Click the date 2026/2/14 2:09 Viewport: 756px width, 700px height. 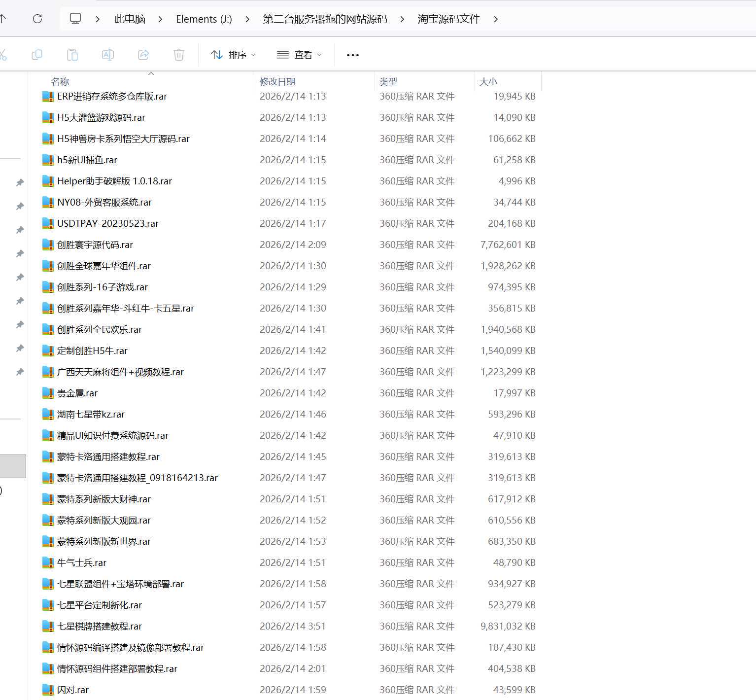(293, 245)
